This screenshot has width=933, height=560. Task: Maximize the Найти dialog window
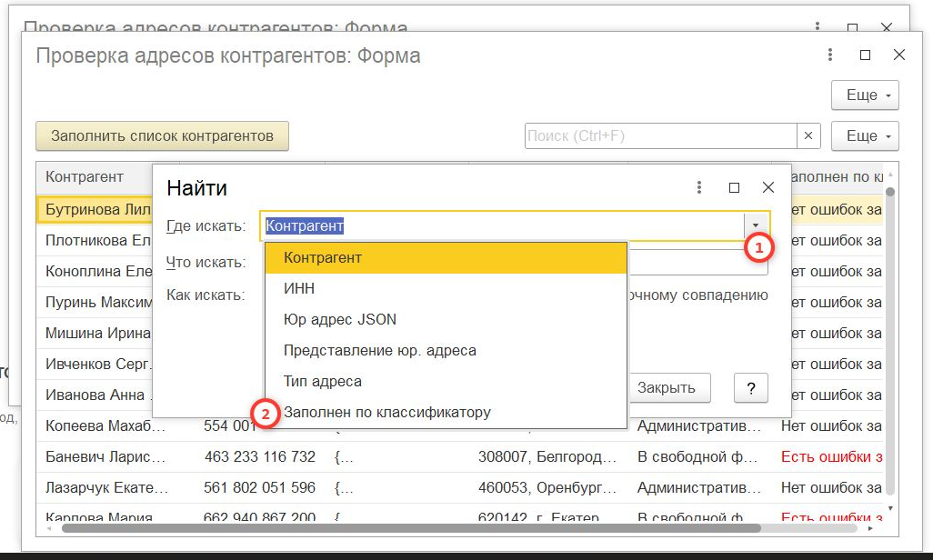click(734, 188)
